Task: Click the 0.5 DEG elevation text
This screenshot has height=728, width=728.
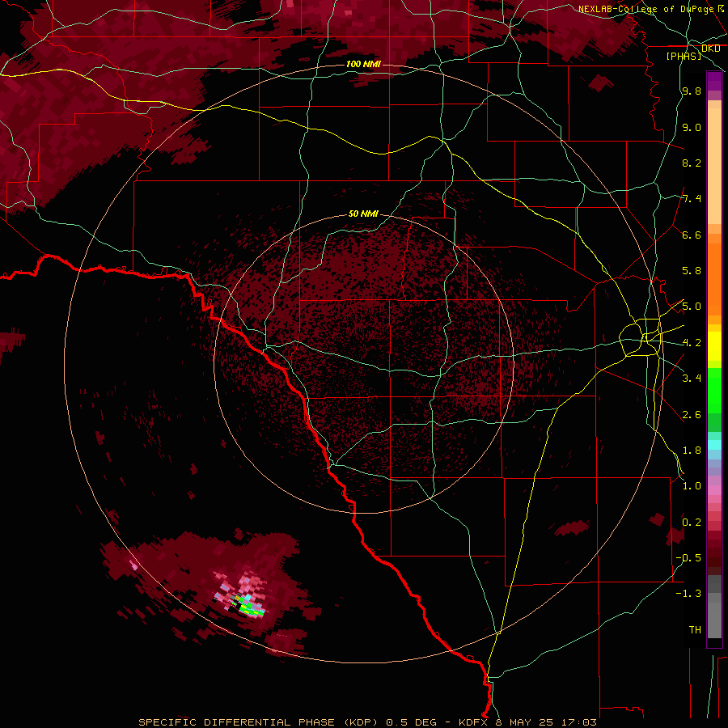Action: click(x=410, y=722)
